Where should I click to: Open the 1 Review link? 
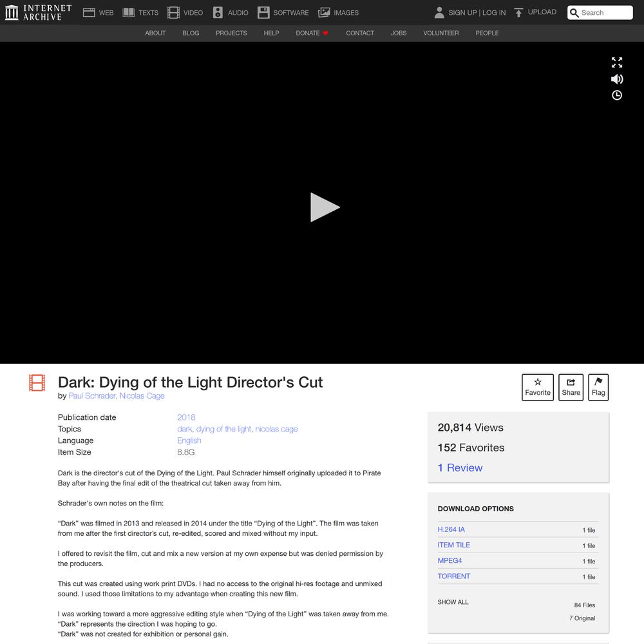coord(460,468)
